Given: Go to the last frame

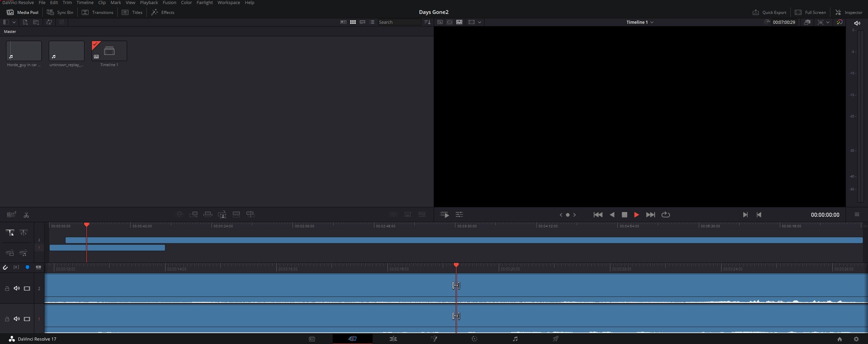Looking at the screenshot, I should [x=650, y=215].
